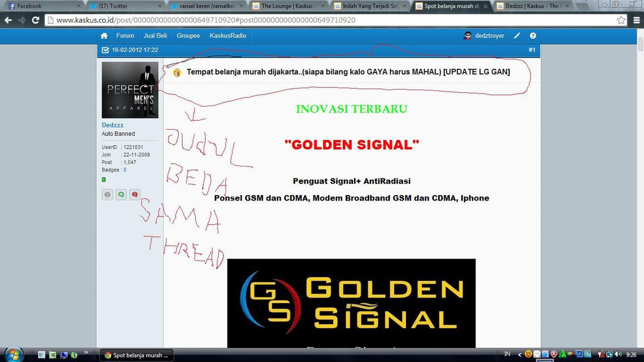Click the hand icon beside thread title
This screenshot has width=644, height=362.
coord(177,72)
